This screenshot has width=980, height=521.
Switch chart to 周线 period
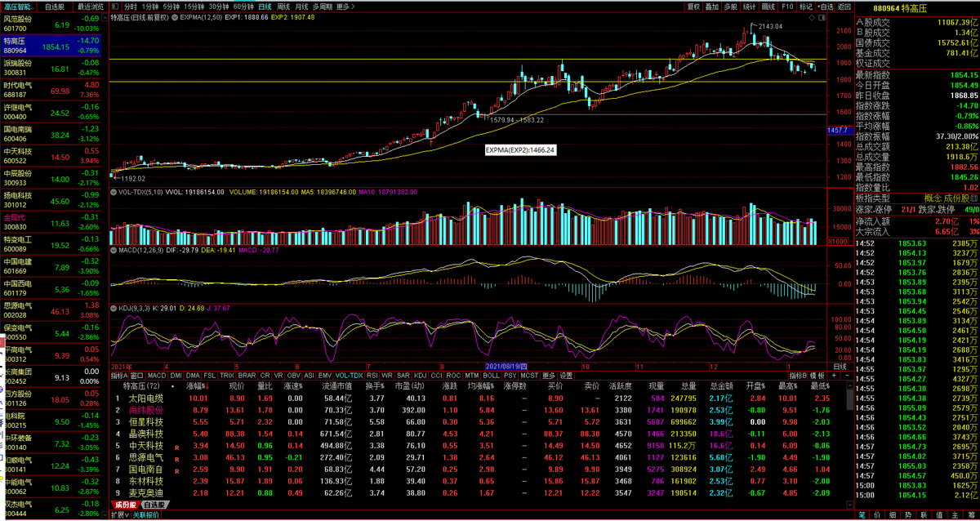(x=284, y=6)
